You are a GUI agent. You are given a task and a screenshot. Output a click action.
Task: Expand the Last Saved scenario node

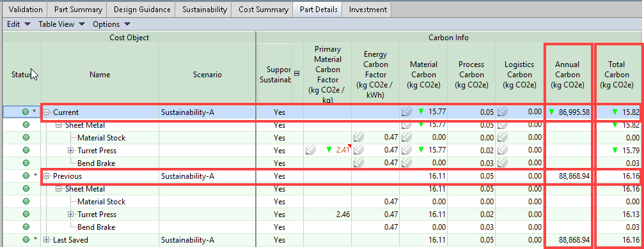pos(47,240)
